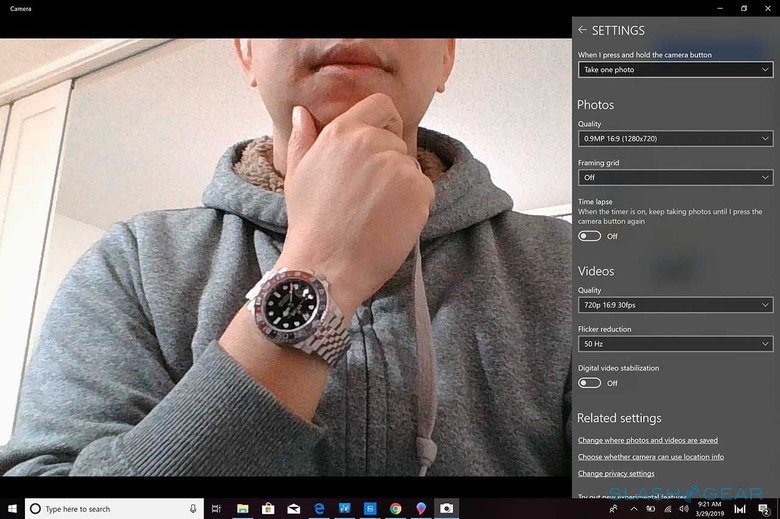Open the colorful balloon app on taskbar
Viewport: 780px width, 519px height.
click(x=421, y=509)
